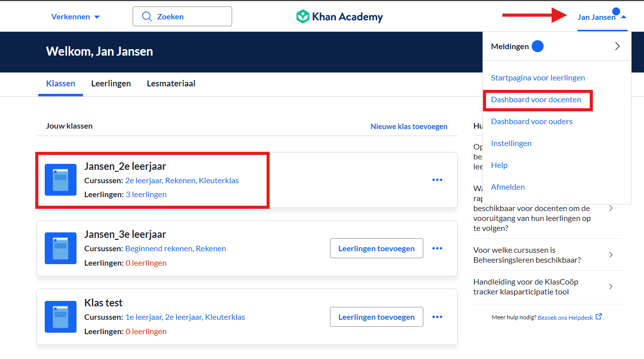Choose Afmelden to sign out
This screenshot has width=644, height=359.
pos(507,187)
